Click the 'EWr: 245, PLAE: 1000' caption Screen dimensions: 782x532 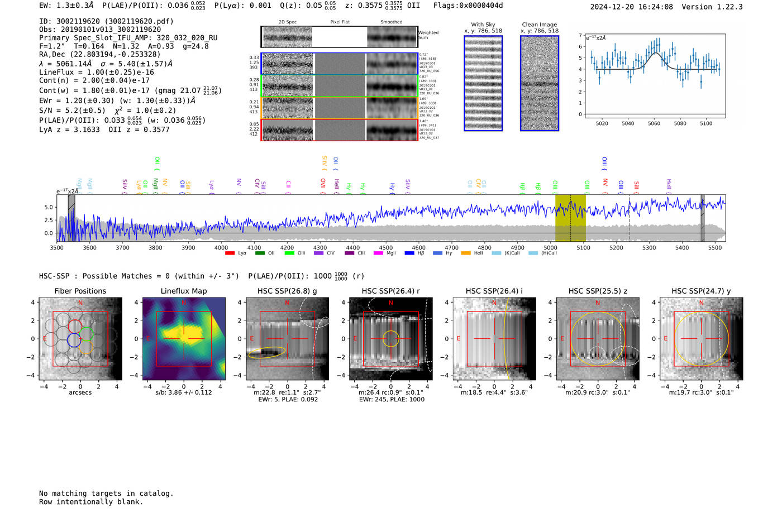(x=391, y=399)
